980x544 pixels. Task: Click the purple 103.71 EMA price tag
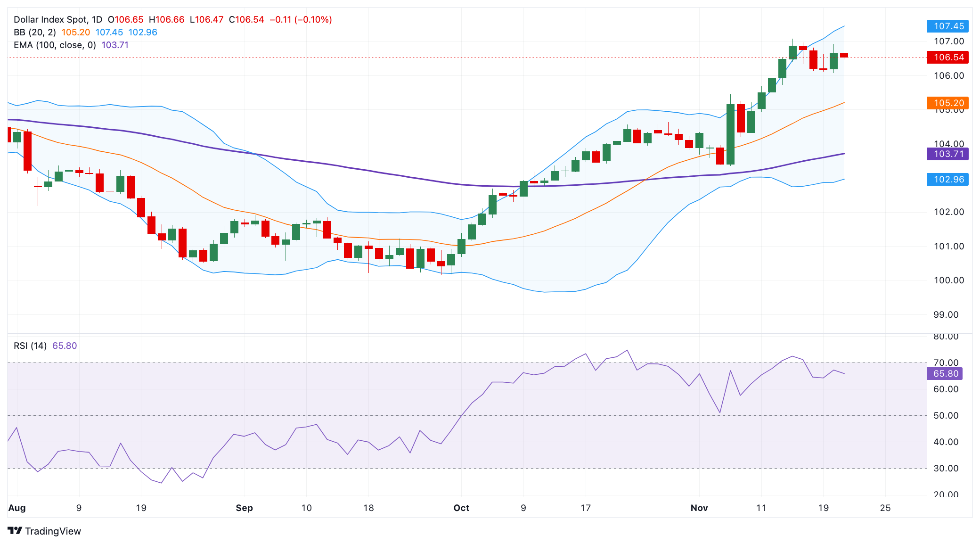pyautogui.click(x=948, y=154)
